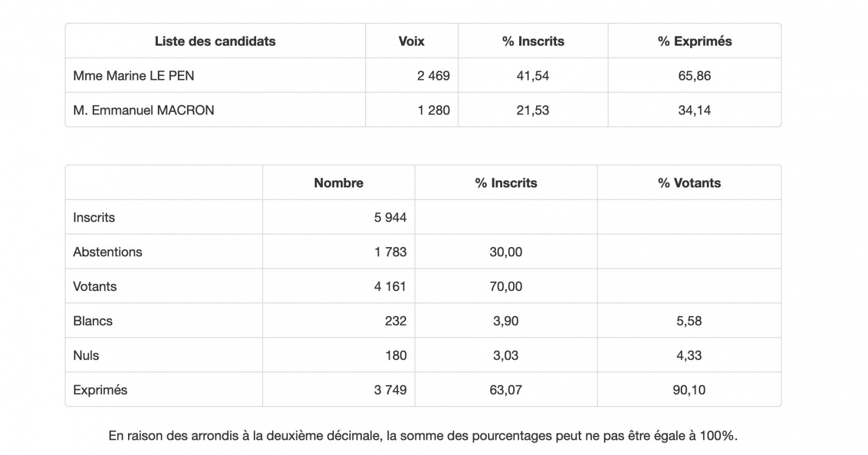Viewport: 868px width, 455px height.
Task: Click Macron's vote count 1 280
Action: click(x=433, y=110)
